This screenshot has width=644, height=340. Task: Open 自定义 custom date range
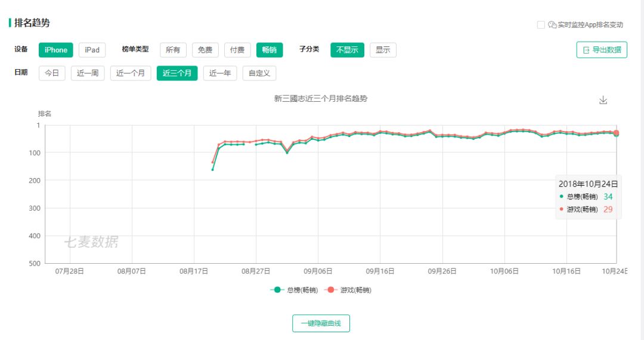pyautogui.click(x=259, y=73)
